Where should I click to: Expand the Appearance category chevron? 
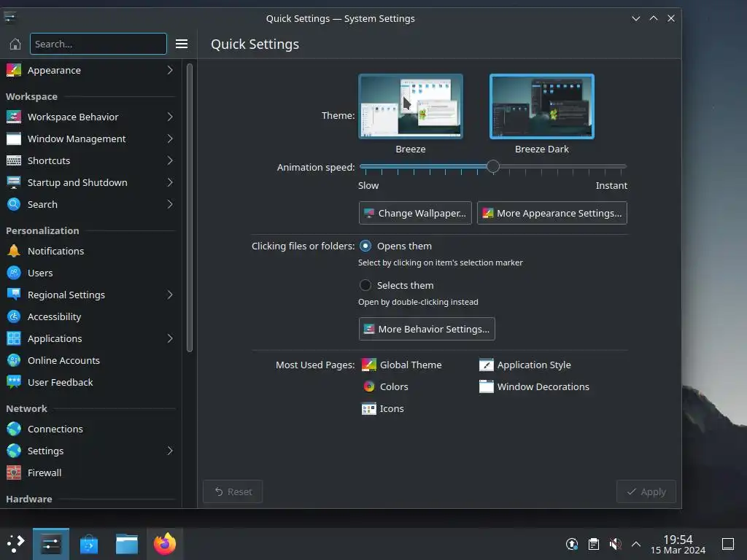pyautogui.click(x=170, y=70)
